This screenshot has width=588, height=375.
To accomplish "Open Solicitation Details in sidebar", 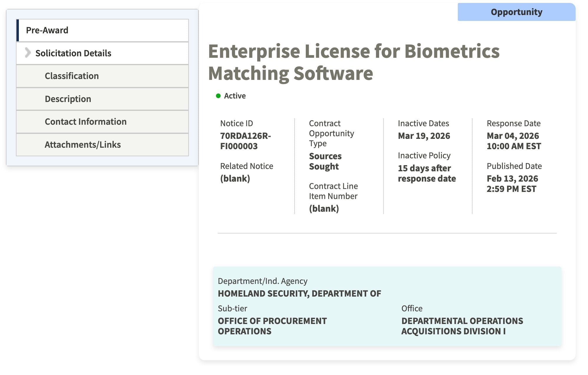I will tap(73, 53).
